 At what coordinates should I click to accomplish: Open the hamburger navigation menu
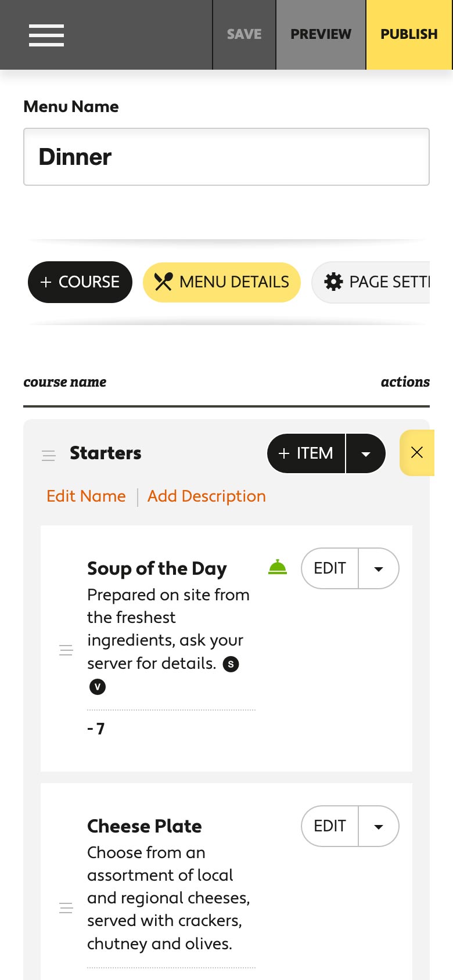tap(46, 35)
